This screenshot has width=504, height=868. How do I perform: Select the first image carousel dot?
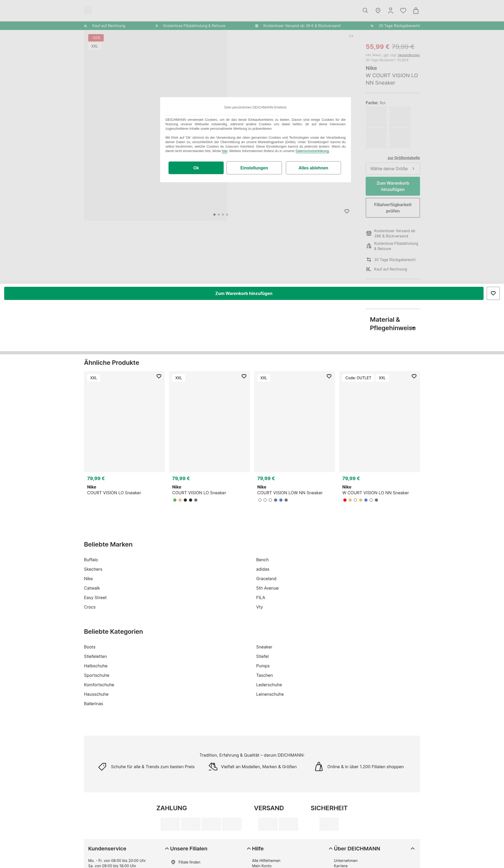tap(214, 214)
